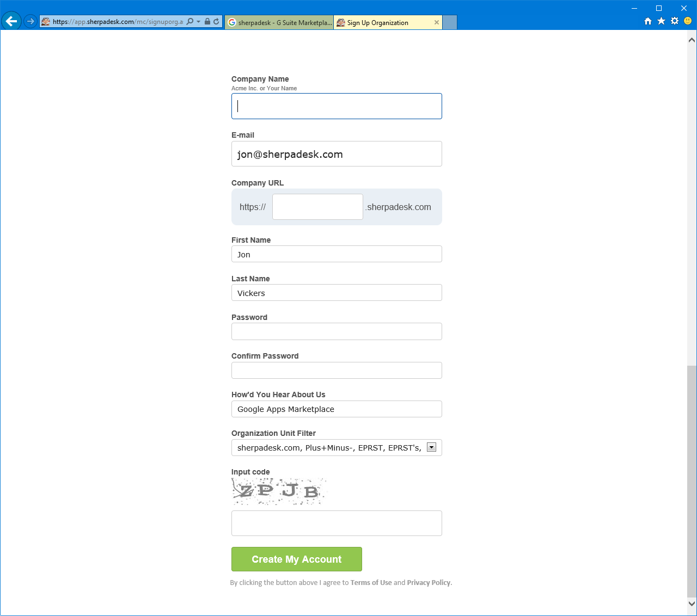Viewport: 697px width, 616px height.
Task: Click the Company Name input field
Action: 336,106
